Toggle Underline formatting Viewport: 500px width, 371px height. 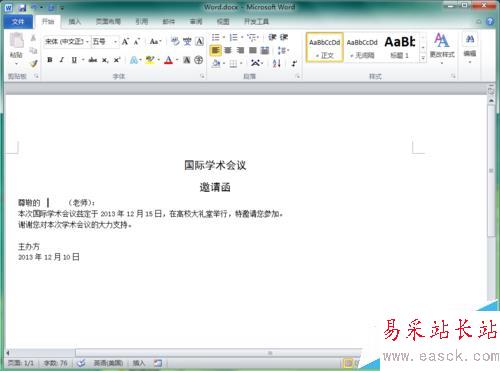[x=74, y=60]
